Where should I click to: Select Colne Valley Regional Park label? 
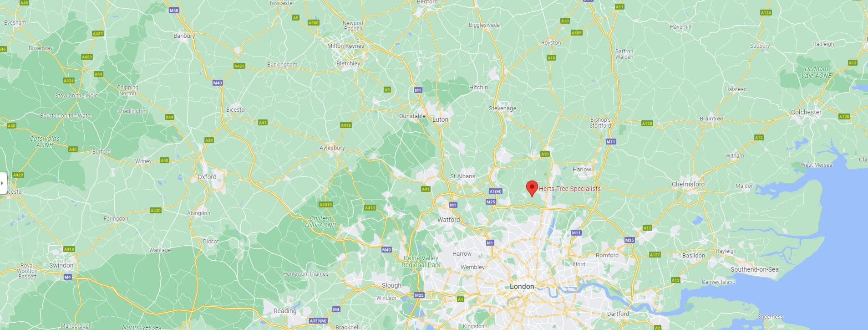point(421,262)
